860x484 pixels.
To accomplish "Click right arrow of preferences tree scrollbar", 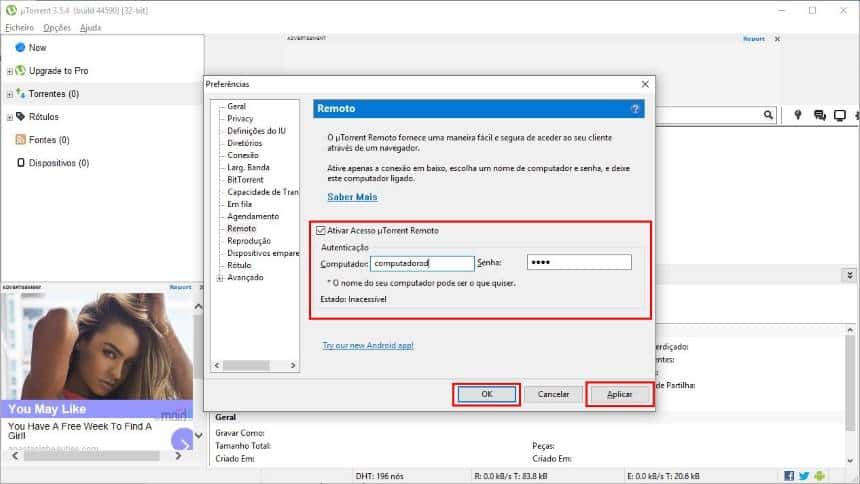I will 293,365.
